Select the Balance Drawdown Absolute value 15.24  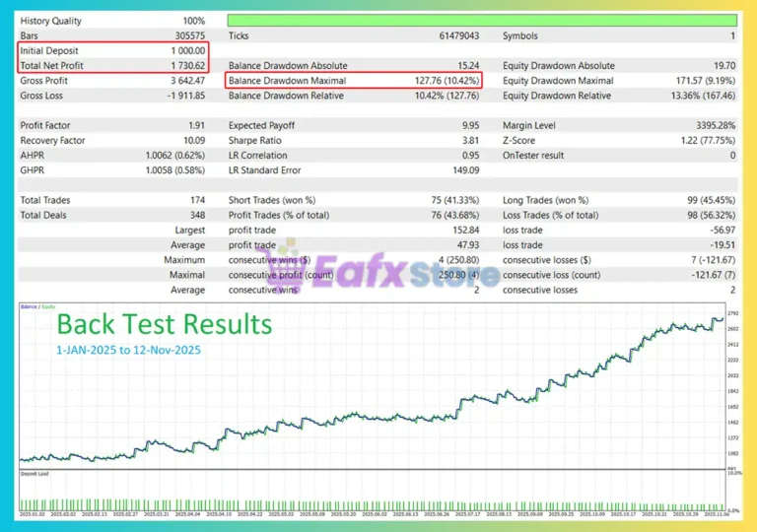tap(468, 66)
